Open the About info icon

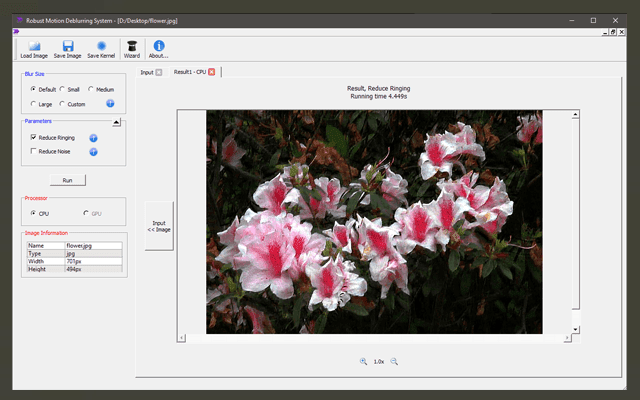click(x=158, y=46)
